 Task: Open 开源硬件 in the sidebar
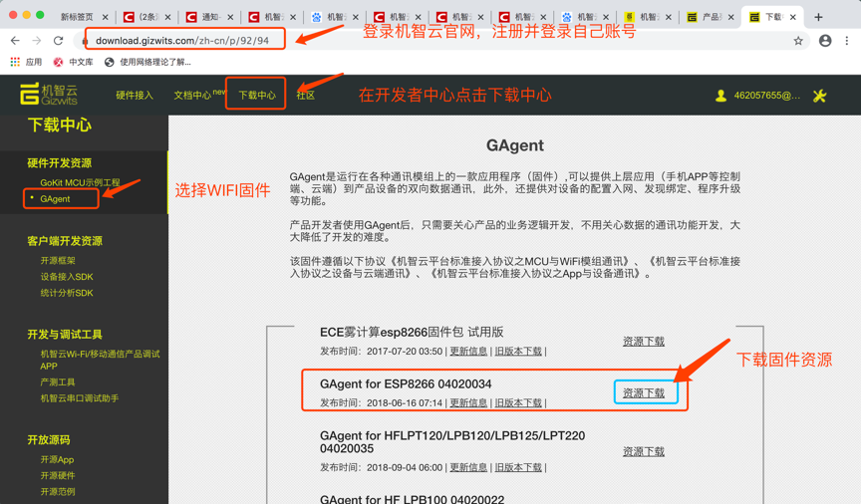[58, 475]
